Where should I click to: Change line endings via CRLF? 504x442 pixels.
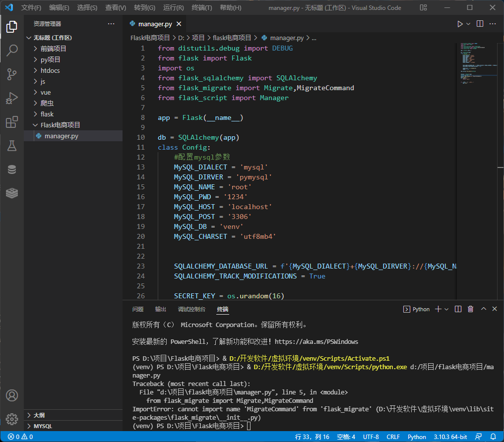click(393, 437)
